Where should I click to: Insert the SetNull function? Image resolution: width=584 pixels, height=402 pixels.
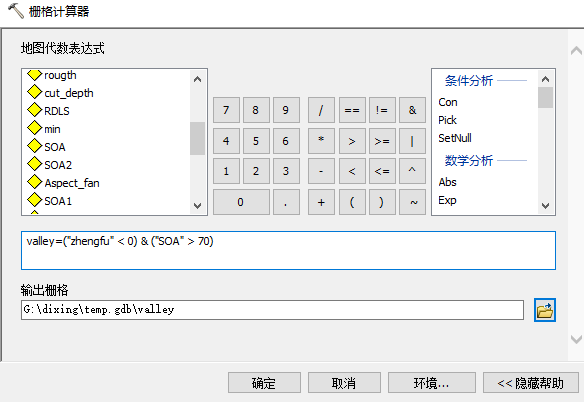[x=455, y=138]
